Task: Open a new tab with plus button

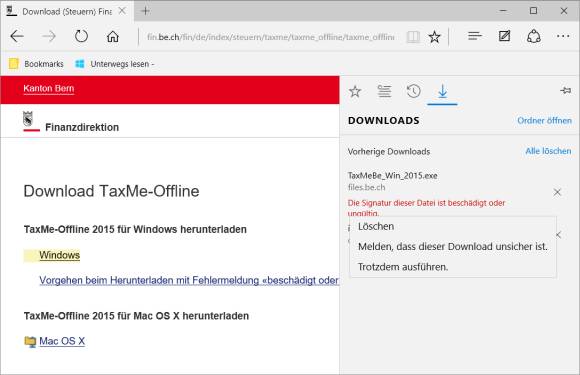Action: point(146,11)
